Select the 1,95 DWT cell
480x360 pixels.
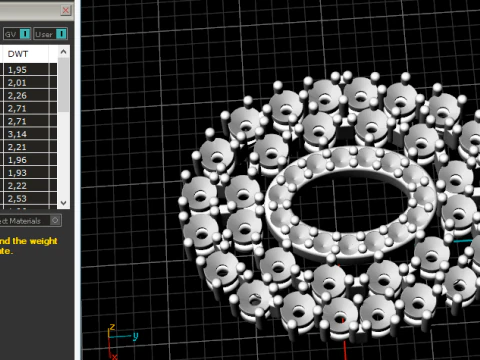tap(26, 70)
